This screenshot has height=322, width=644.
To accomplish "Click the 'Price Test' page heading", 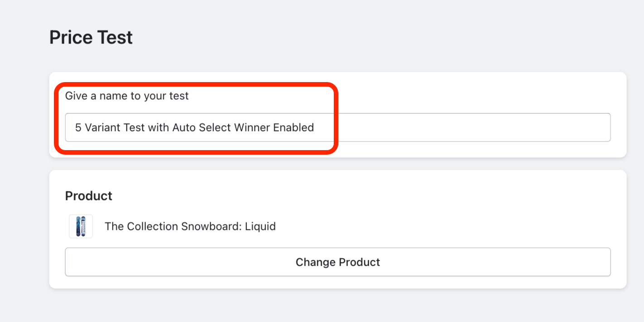I will click(91, 37).
